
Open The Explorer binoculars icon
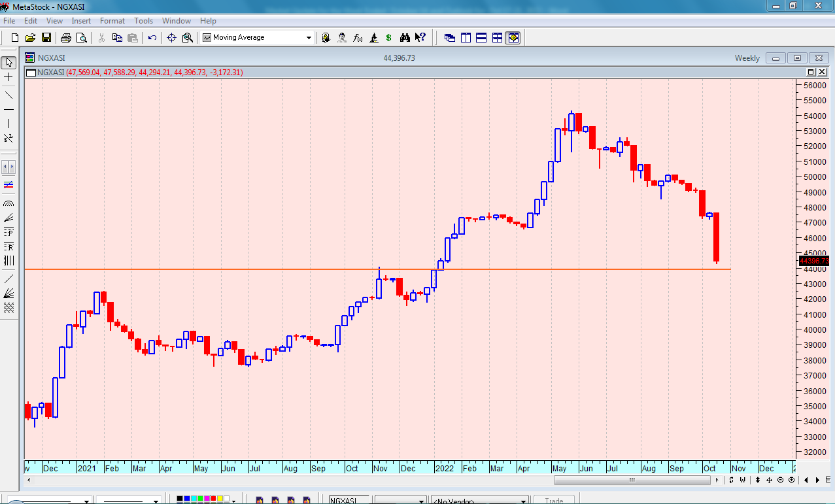(x=405, y=38)
